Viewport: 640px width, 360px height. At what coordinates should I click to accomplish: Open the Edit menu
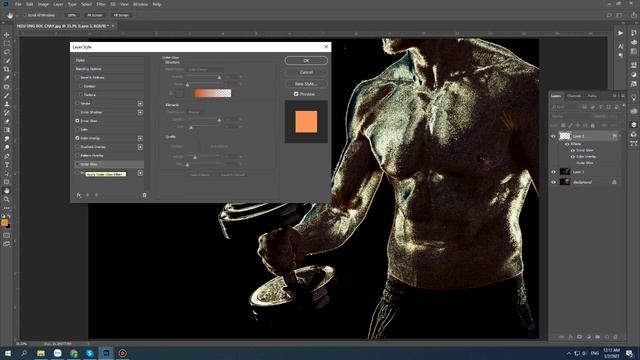pos(29,4)
